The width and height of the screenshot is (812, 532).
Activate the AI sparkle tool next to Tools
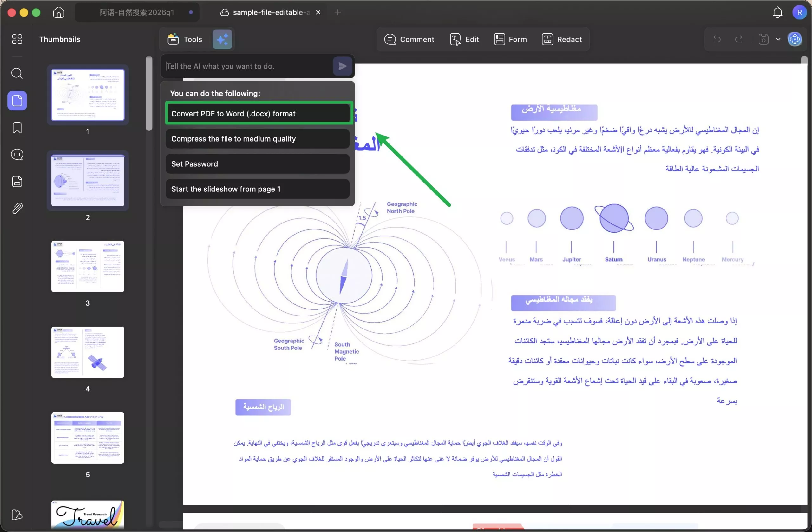[x=222, y=39]
